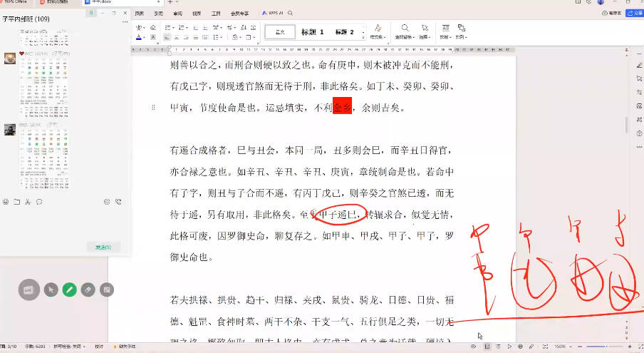
Task: Open the emoji picker in chat
Action: (6, 202)
